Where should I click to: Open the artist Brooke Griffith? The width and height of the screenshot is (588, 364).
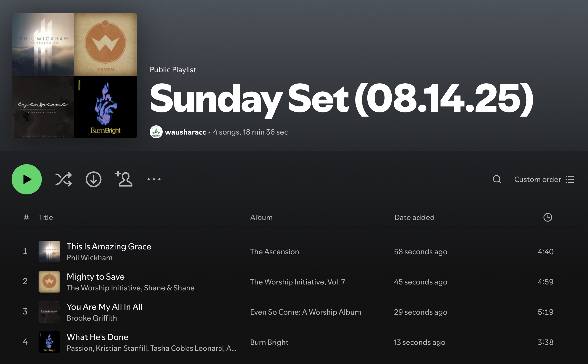click(92, 318)
